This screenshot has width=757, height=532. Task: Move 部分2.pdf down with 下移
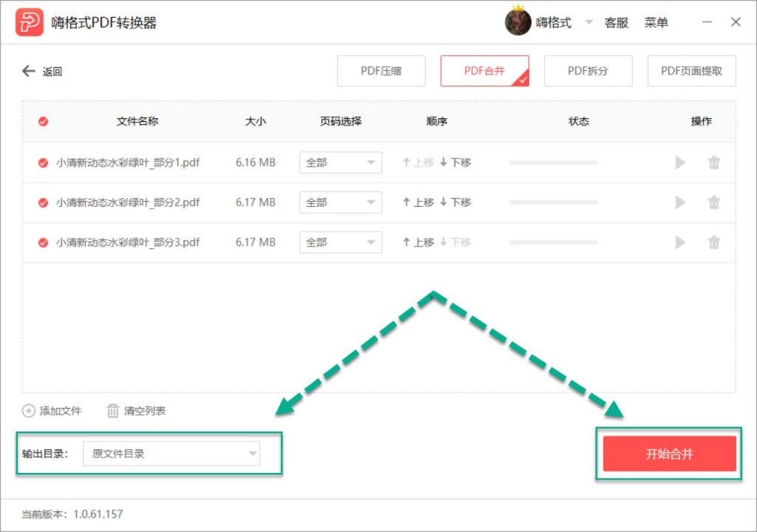[455, 202]
